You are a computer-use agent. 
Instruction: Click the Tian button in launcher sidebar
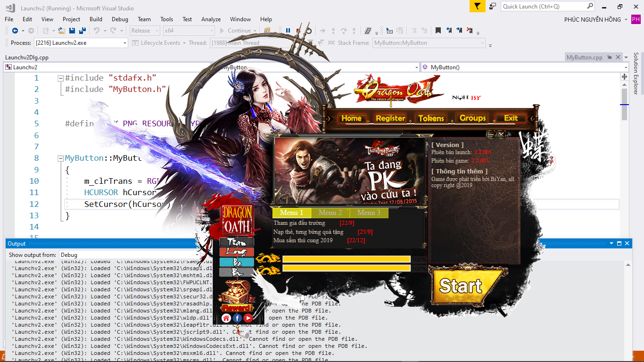point(237,242)
